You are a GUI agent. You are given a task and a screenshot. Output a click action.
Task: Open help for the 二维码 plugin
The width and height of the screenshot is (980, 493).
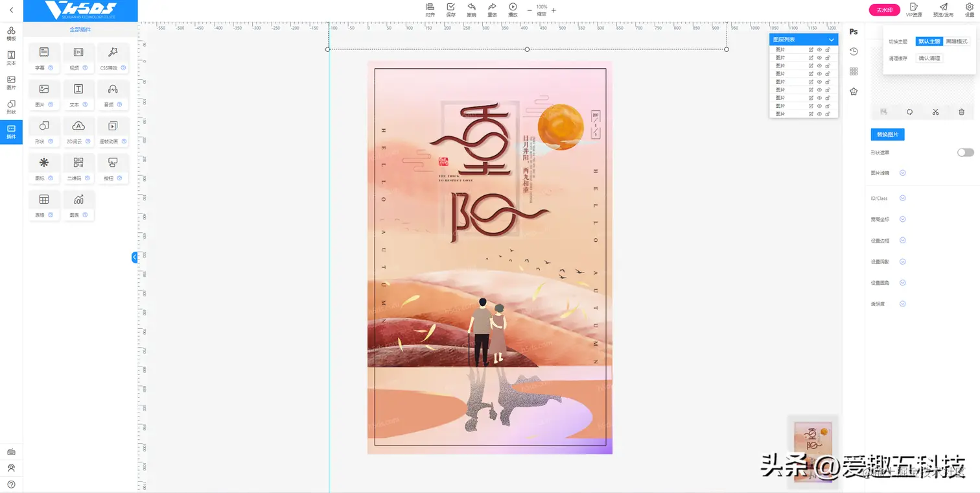click(x=86, y=178)
